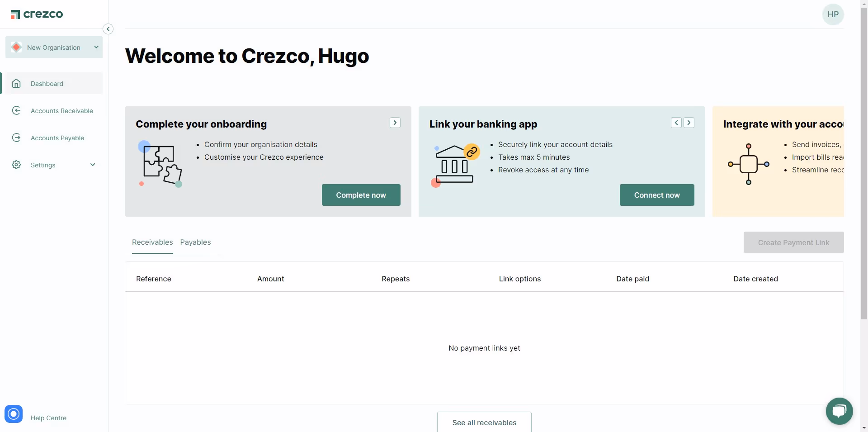Click the Welcome to Crezco, Hugo heading

[247, 56]
